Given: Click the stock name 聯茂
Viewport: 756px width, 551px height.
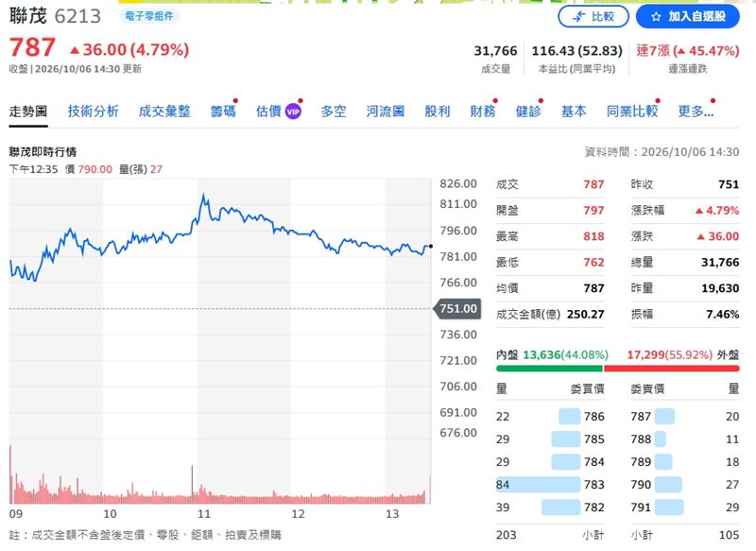Looking at the screenshot, I should click(x=28, y=16).
